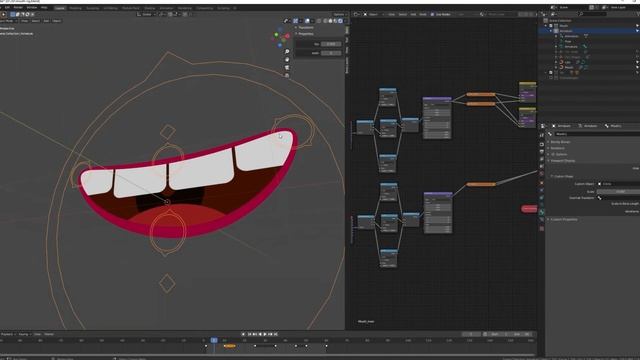Open the Render top menu
Screen dimensions: 640x360
(18, 7)
